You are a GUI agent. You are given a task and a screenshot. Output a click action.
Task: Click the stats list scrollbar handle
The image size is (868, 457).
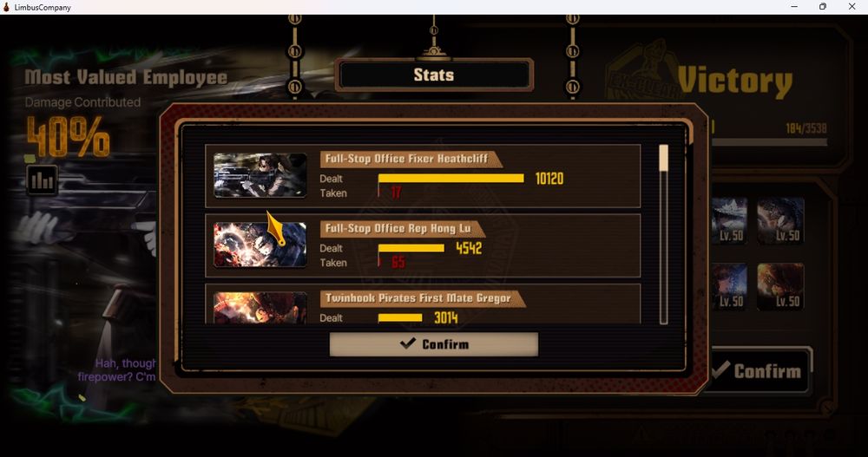pyautogui.click(x=663, y=158)
